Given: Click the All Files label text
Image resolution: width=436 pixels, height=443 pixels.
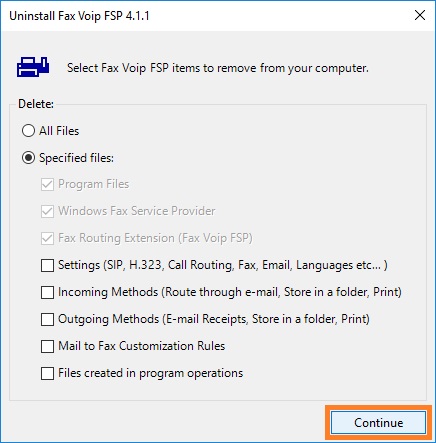Looking at the screenshot, I should coord(59,131).
